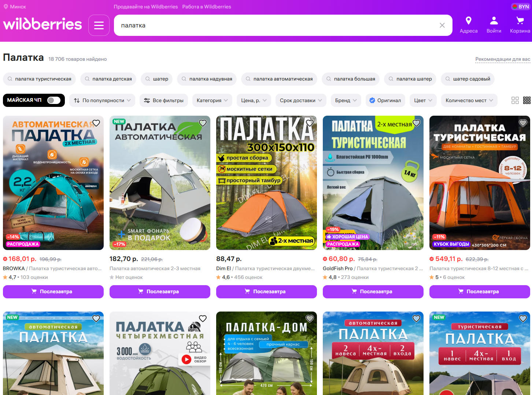Expand the Количество мест dropdown
This screenshot has height=395, width=532.
(x=469, y=100)
